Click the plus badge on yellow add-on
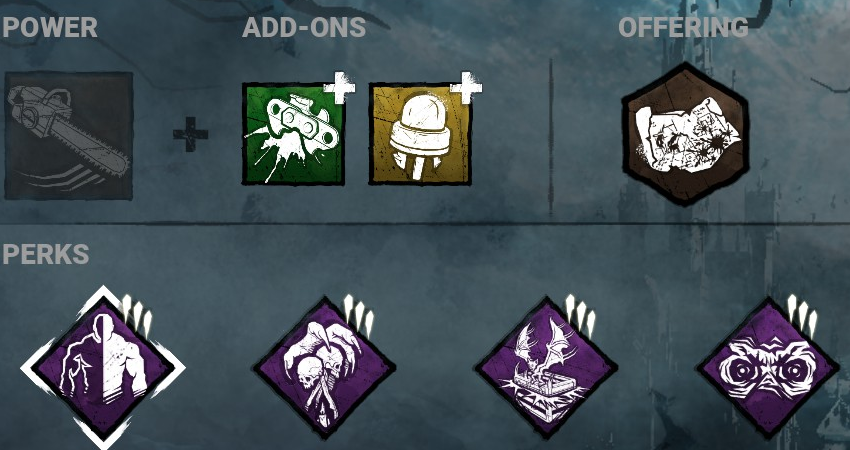The width and height of the screenshot is (850, 450). [x=466, y=87]
